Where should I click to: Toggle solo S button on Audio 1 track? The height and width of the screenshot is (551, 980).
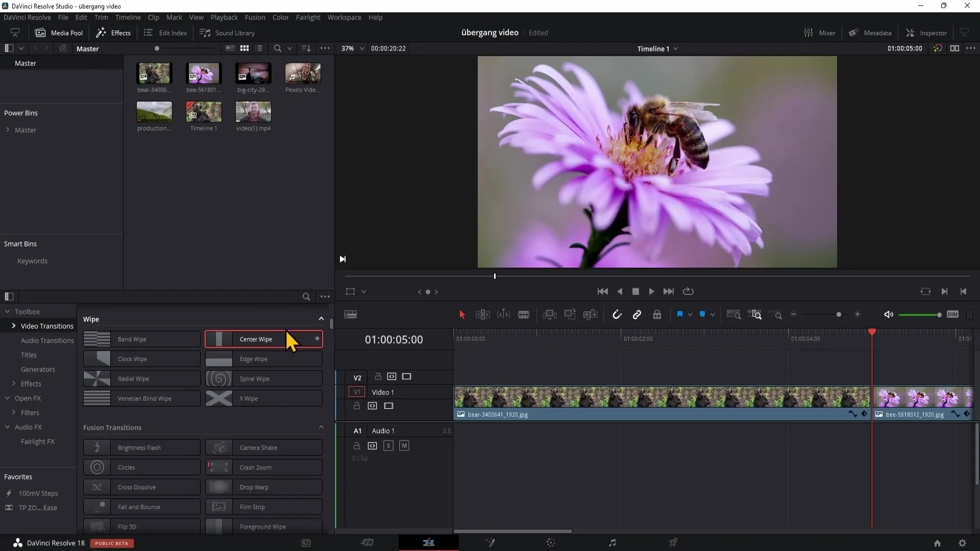coord(388,445)
